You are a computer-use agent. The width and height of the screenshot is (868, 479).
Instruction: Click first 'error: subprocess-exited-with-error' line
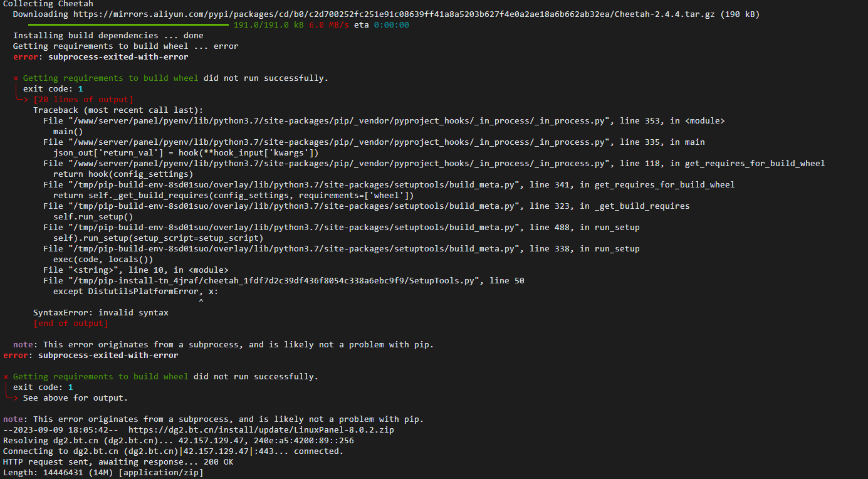click(101, 57)
